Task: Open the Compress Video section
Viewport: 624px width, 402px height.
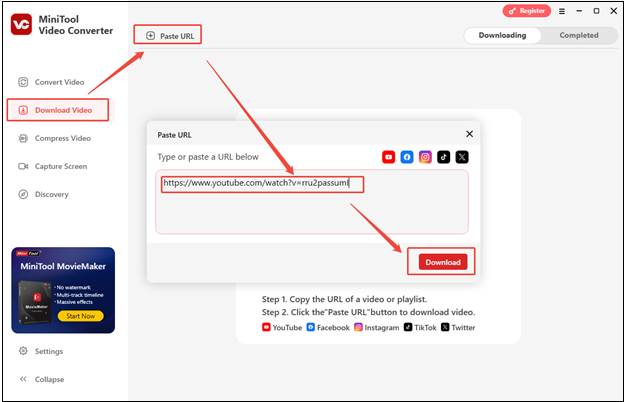Action: tap(55, 138)
